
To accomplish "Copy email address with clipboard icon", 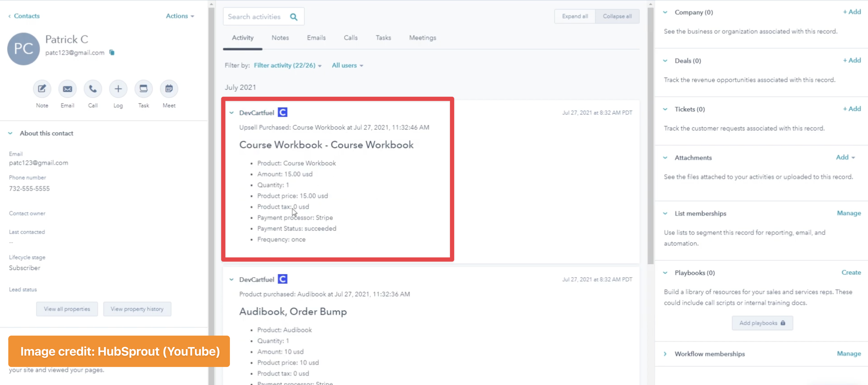I will click(112, 52).
